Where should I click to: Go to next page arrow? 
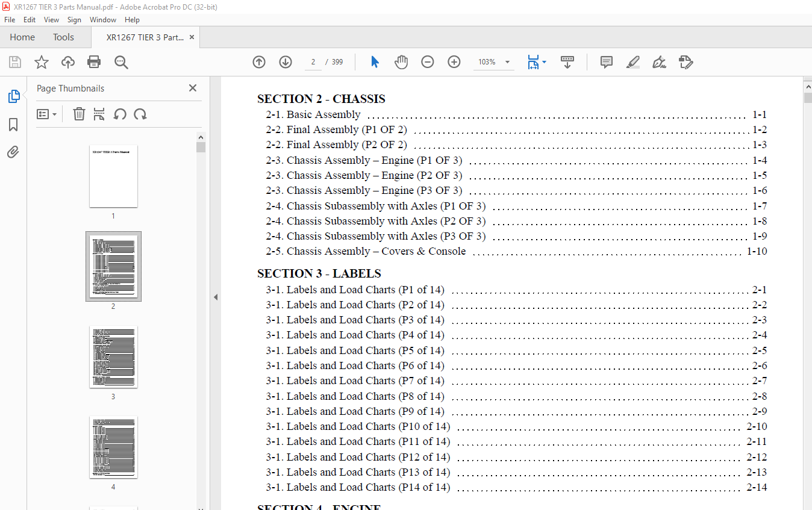pyautogui.click(x=286, y=62)
